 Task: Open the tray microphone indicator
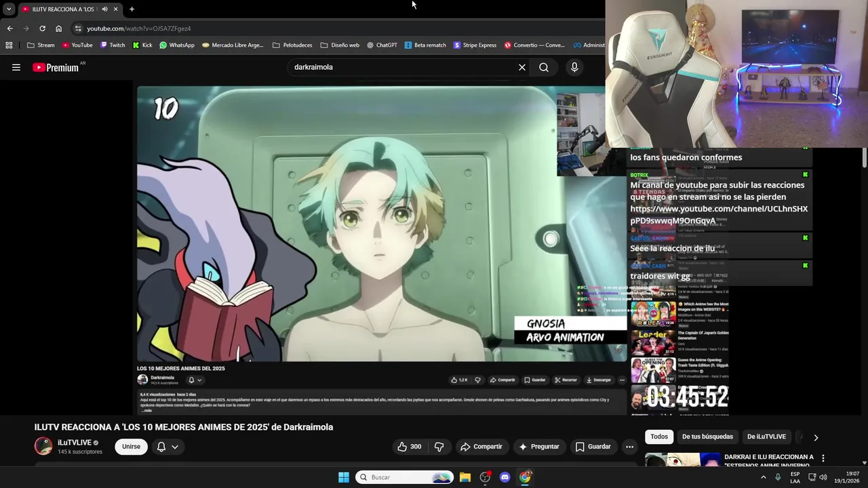tap(778, 477)
